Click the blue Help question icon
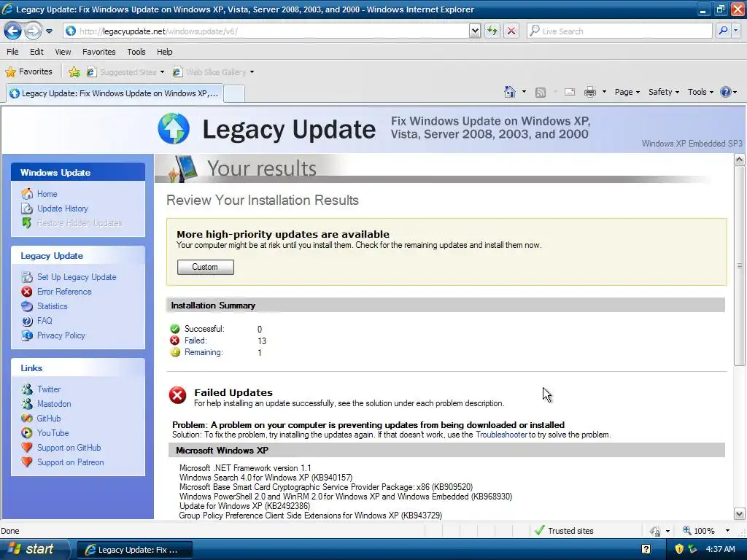747x560 pixels. click(x=726, y=92)
